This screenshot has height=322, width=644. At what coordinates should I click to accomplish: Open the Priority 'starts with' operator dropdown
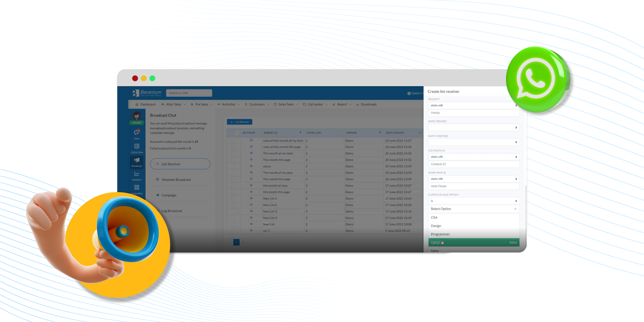click(x=474, y=105)
